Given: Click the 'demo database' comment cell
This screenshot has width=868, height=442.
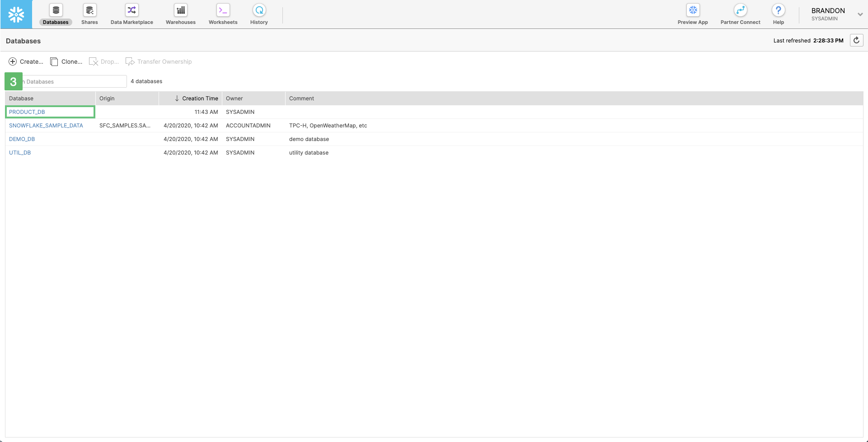Looking at the screenshot, I should point(309,139).
